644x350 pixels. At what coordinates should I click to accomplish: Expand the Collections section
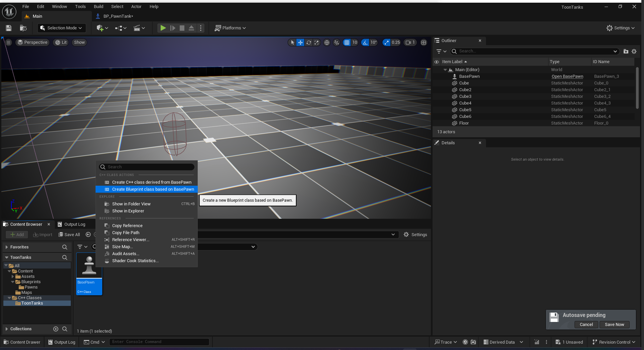[7, 329]
